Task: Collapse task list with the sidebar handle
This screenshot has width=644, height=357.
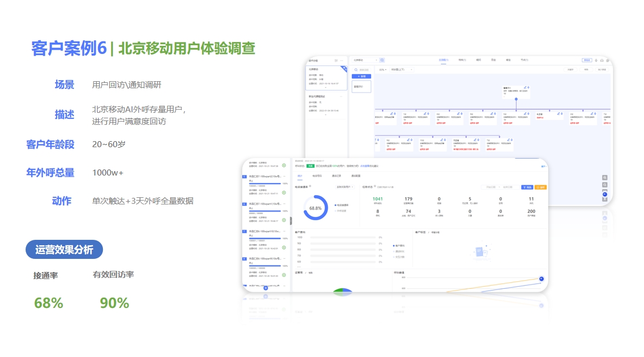Action: click(291, 221)
